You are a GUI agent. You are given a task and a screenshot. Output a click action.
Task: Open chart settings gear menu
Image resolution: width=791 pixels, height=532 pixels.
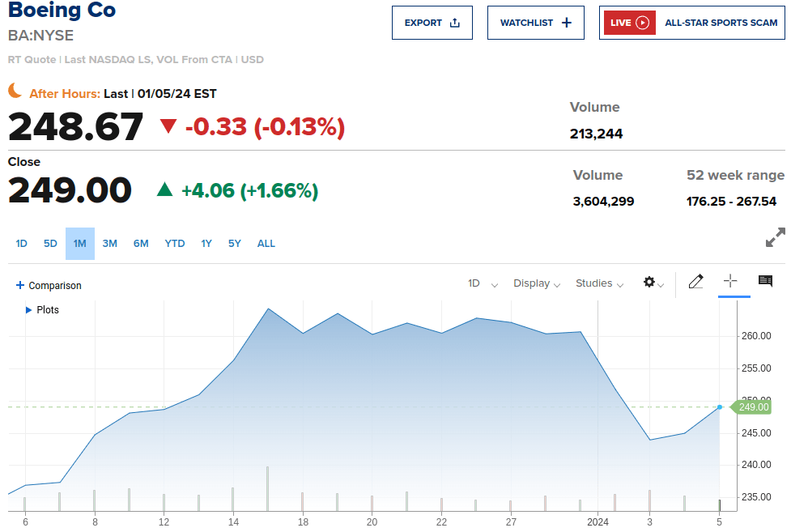point(649,283)
